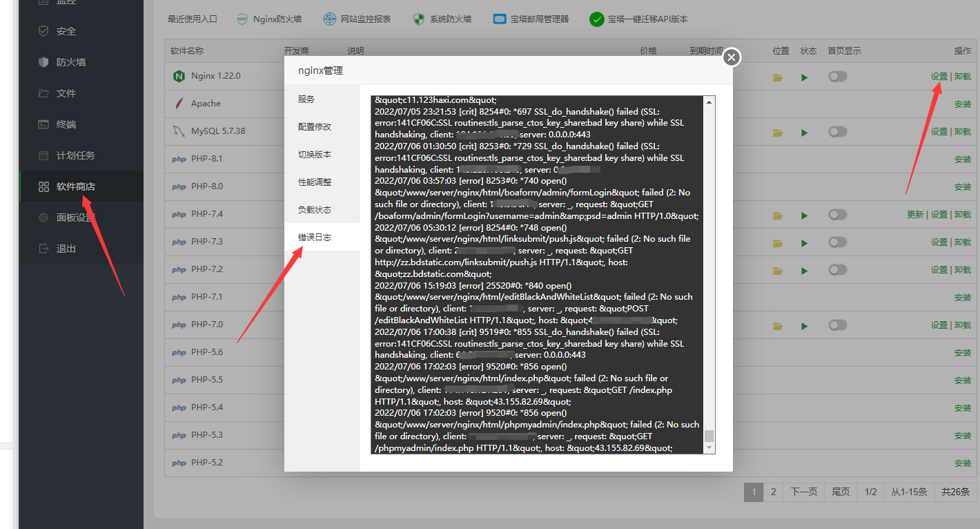Screen dimensions: 980x529
Task: Click the MySQL 5.7.38 software name
Action: point(218,131)
